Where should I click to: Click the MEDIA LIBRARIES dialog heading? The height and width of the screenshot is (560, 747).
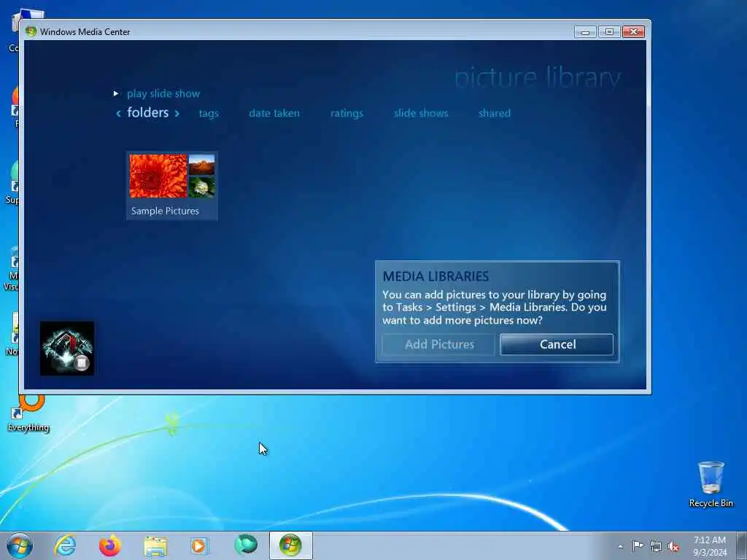tap(436, 276)
